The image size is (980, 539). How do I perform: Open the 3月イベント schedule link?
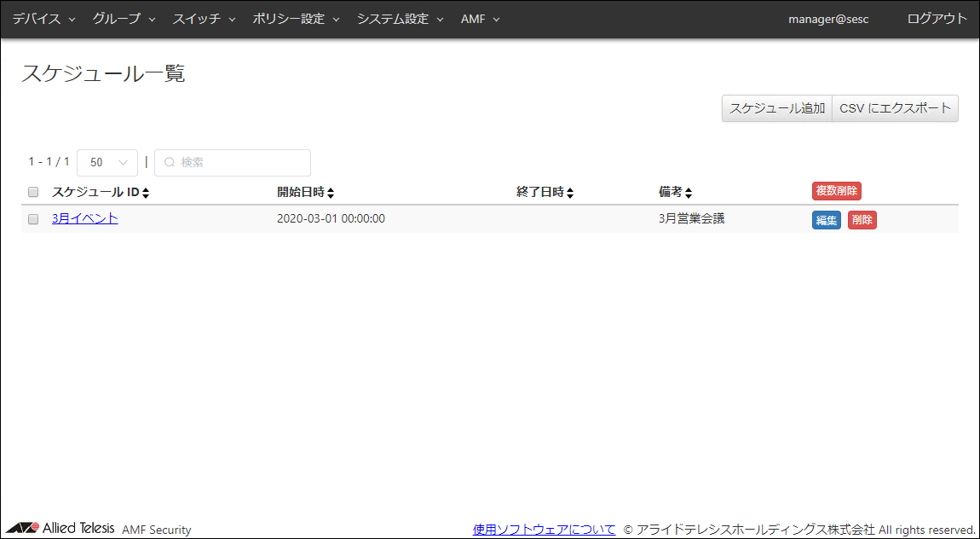point(85,218)
